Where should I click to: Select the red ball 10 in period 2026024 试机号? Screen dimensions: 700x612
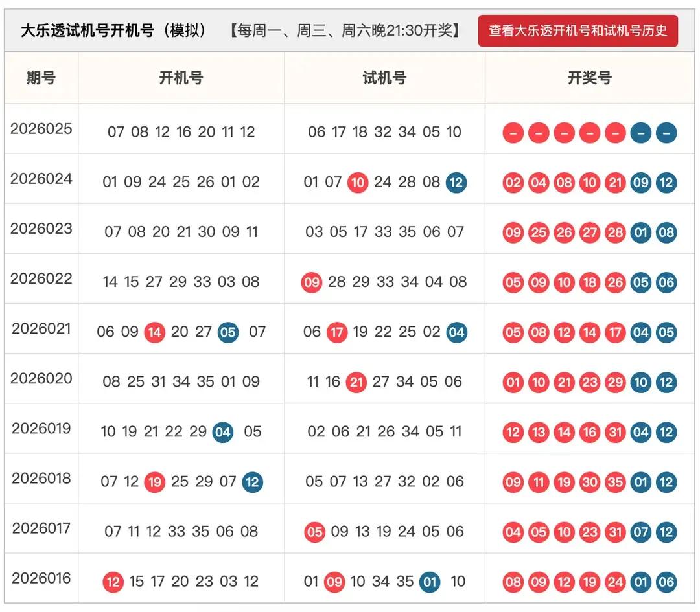tap(357, 183)
